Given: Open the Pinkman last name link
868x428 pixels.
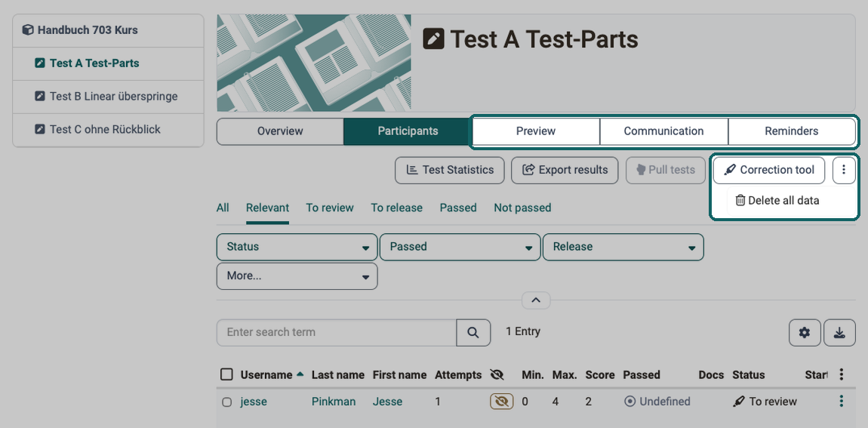Looking at the screenshot, I should (x=334, y=402).
